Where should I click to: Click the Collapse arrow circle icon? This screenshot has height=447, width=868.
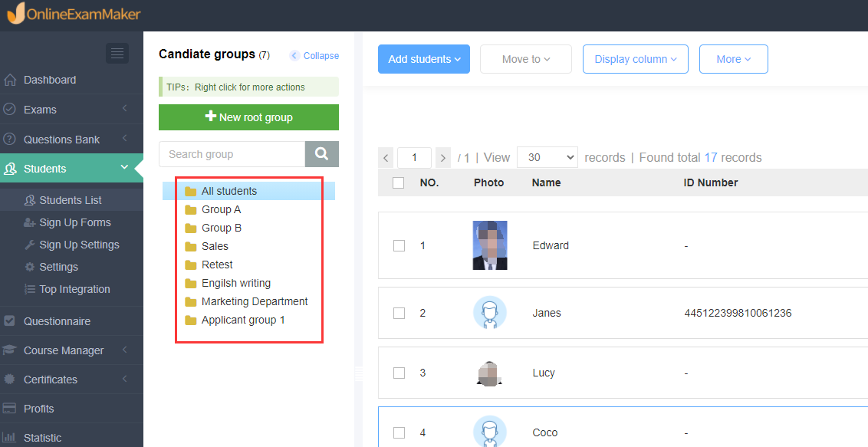(x=294, y=55)
